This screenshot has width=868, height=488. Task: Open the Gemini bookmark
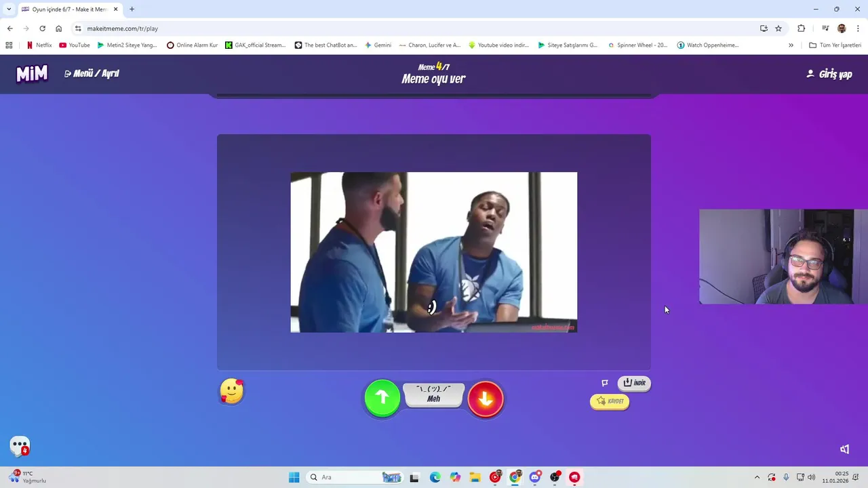(x=378, y=45)
